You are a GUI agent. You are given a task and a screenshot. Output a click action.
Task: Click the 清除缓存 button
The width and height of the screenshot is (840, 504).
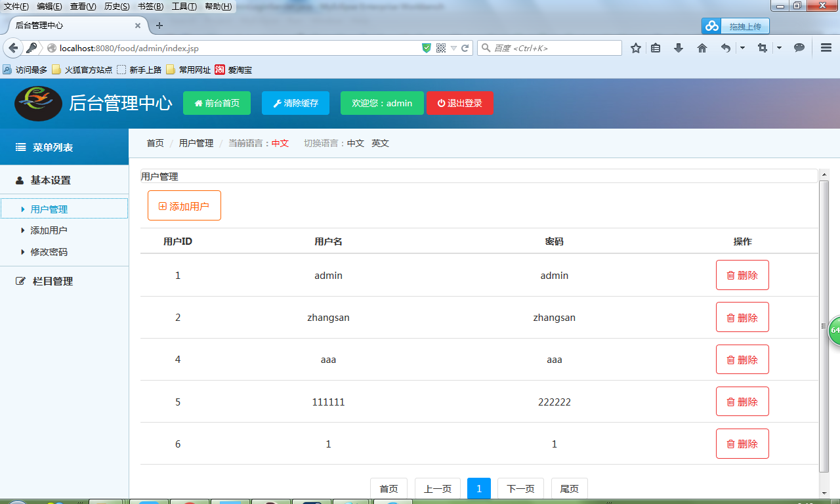295,103
